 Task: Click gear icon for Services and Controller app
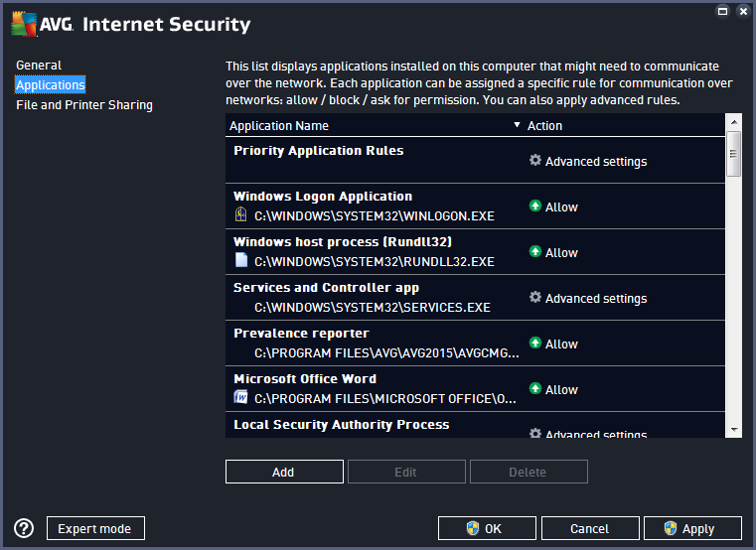(535, 298)
